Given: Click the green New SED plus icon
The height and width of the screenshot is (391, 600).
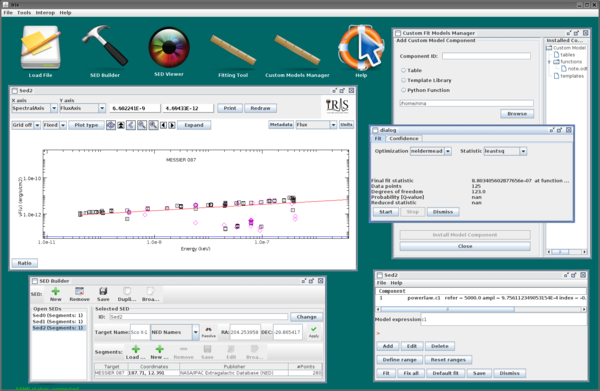Looking at the screenshot, I should 55,292.
